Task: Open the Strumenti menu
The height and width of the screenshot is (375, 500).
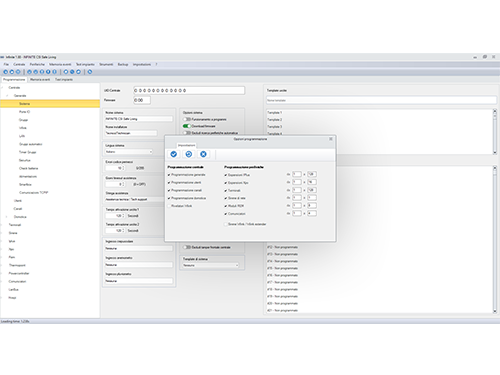Action: [106, 64]
